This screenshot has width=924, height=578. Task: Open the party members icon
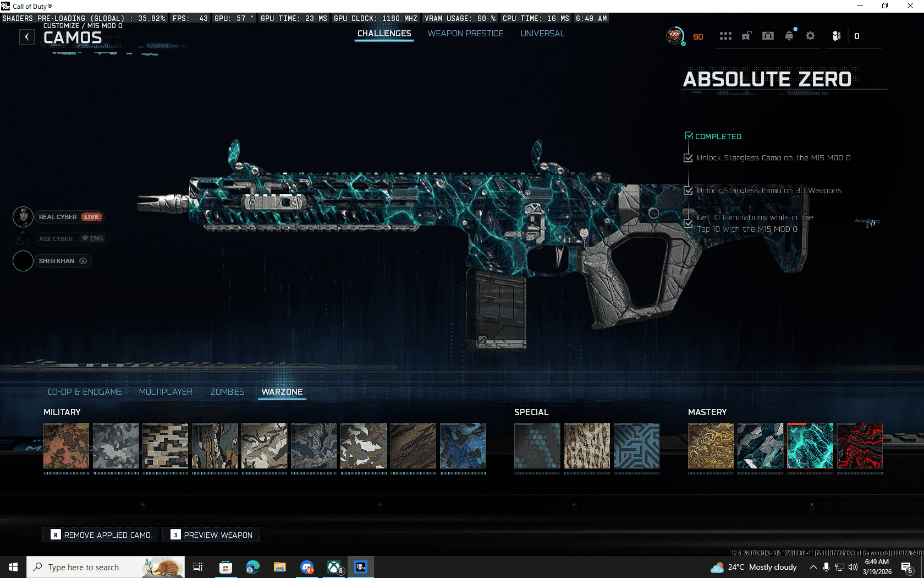(x=837, y=36)
